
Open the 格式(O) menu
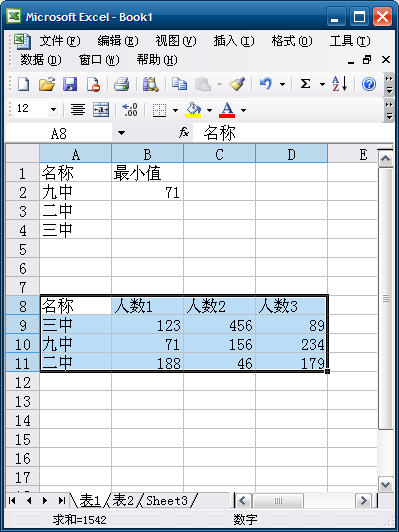[x=291, y=41]
